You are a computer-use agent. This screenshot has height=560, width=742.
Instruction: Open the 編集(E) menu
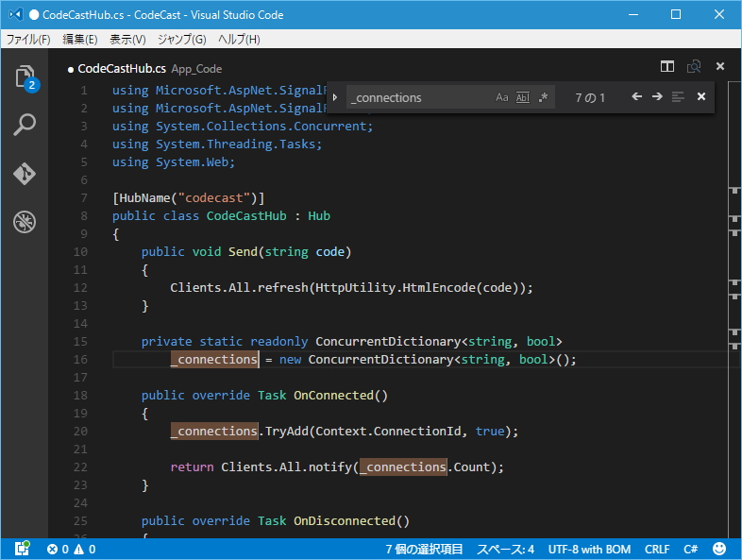(80, 40)
